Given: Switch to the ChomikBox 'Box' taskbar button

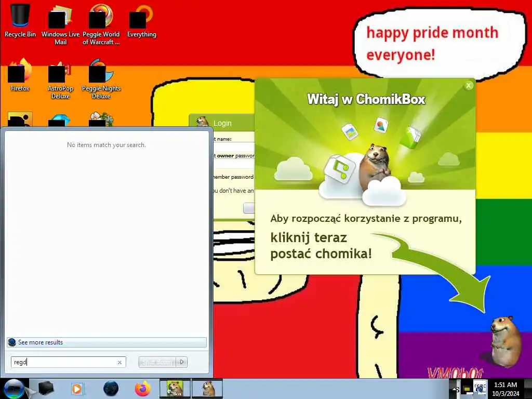Looking at the screenshot, I should (175, 389).
